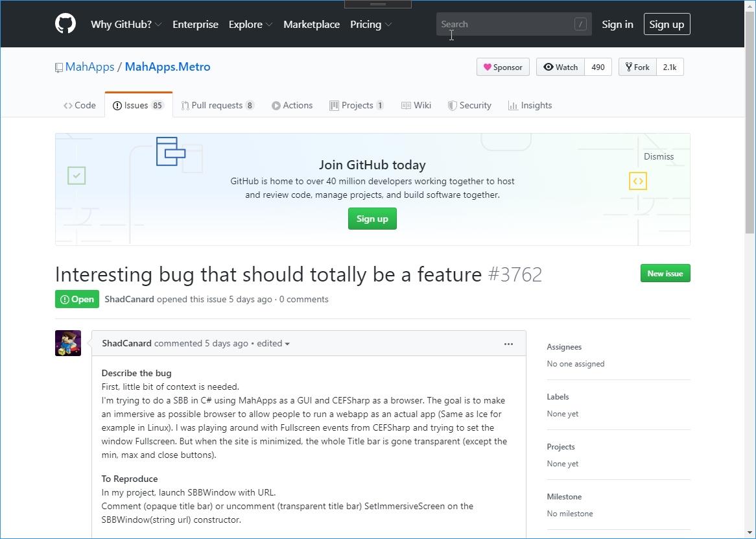View the 490 watchers count

(x=598, y=67)
